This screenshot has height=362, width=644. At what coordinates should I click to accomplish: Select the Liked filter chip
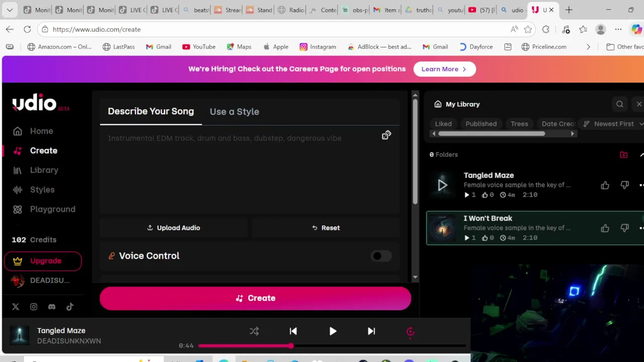[x=443, y=124]
